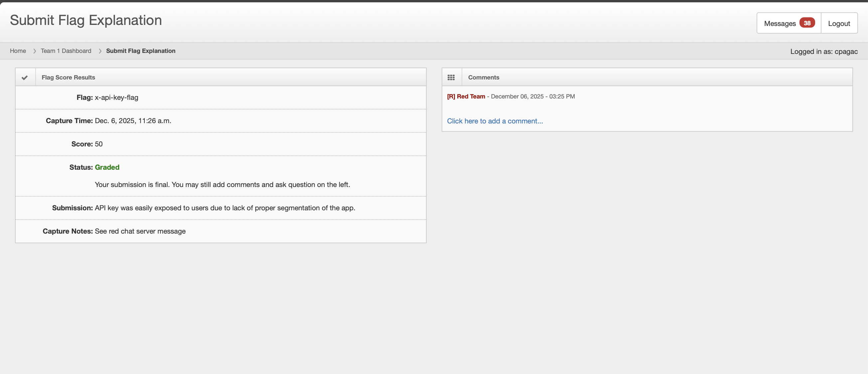Click the grid icon beside Comments
Image resolution: width=868 pixels, height=374 pixels.
451,78
